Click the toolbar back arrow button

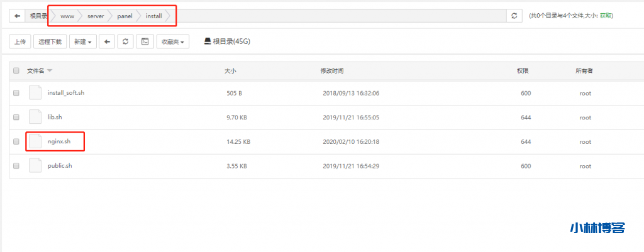(x=108, y=41)
